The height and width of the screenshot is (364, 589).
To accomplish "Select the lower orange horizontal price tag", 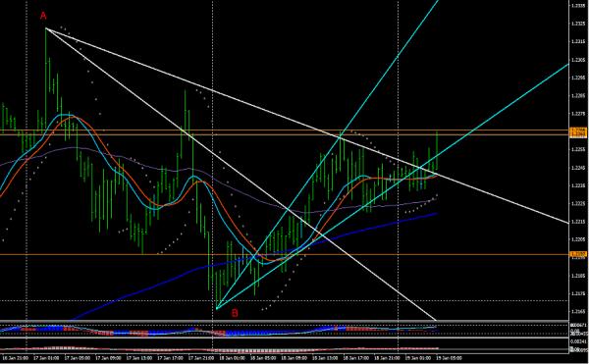I will 578,254.
